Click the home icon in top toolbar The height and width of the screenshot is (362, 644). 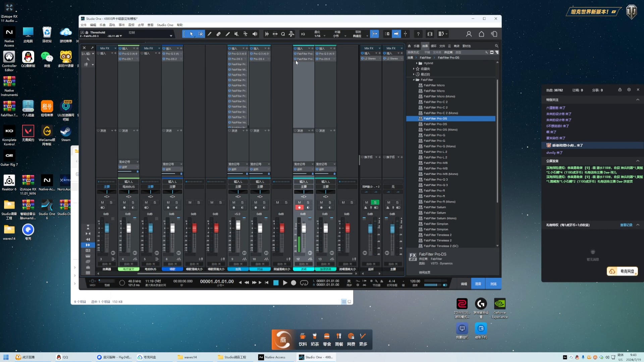coord(481,34)
